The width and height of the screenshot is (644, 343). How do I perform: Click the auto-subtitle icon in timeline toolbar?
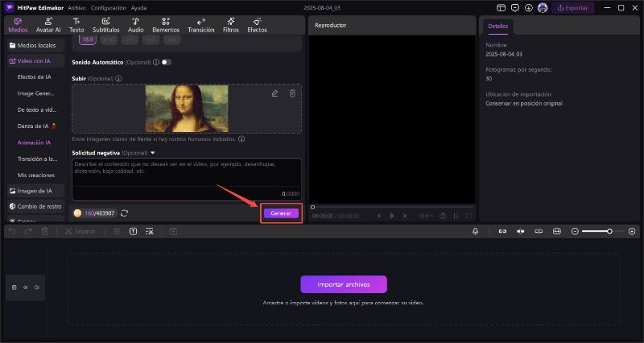point(150,232)
